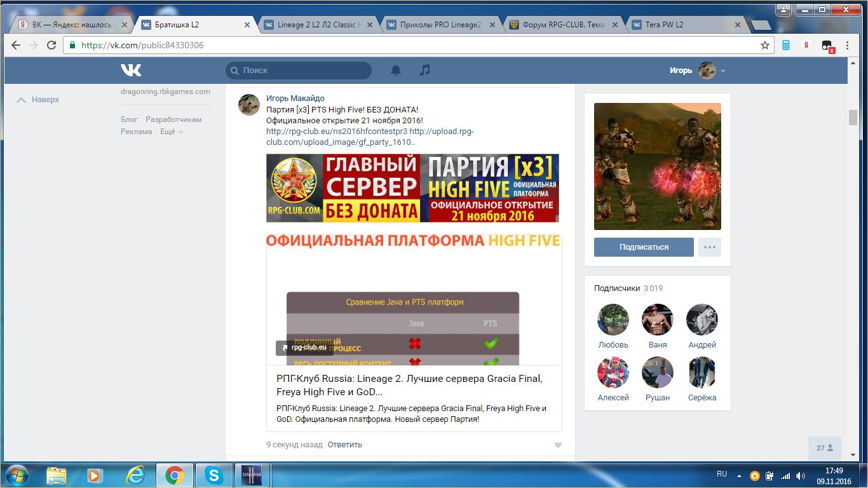Open the dragonring.rbkgames.com link
This screenshot has width=868, height=488.
165,91
